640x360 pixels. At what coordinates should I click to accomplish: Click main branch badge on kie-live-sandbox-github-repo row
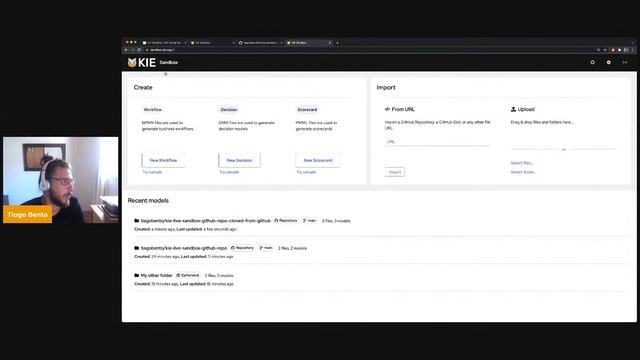[266, 248]
